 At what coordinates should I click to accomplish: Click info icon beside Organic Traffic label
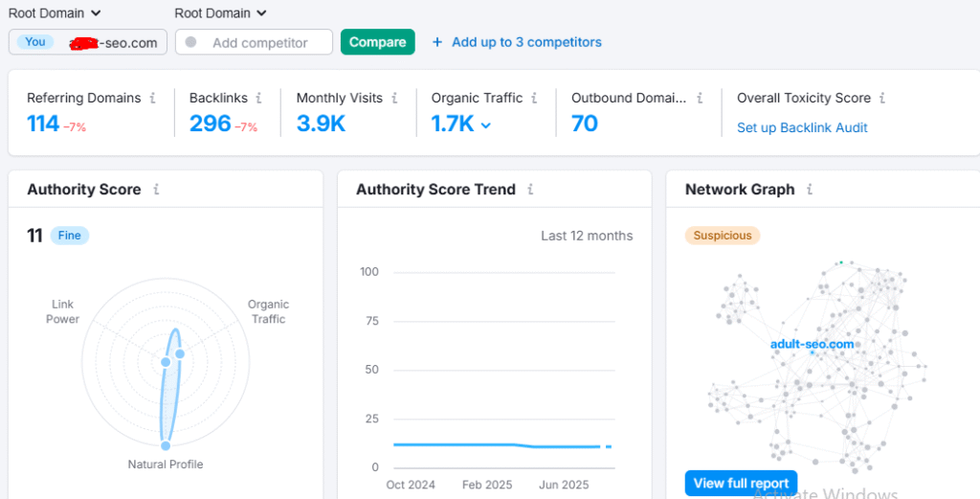[x=535, y=98]
